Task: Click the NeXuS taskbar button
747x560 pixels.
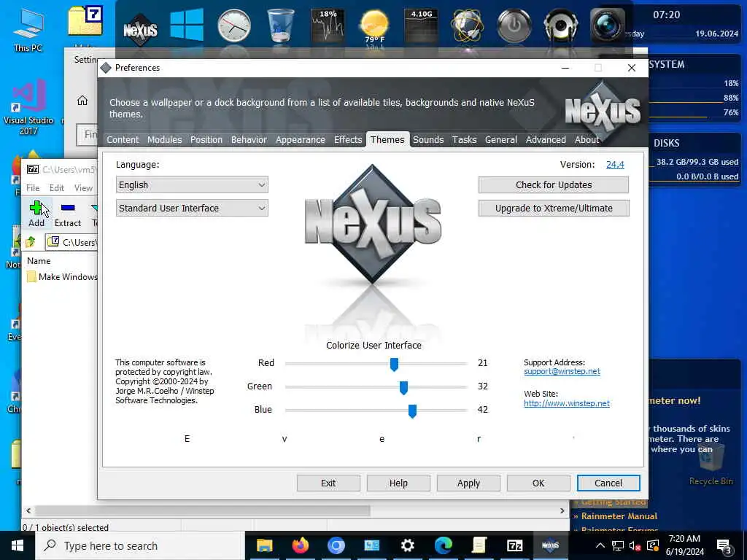Action: [550, 545]
